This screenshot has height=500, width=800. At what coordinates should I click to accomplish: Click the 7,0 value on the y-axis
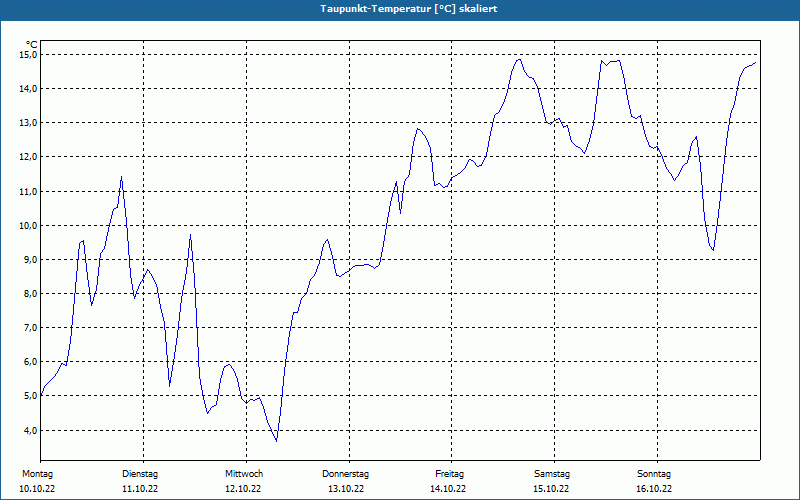30,328
